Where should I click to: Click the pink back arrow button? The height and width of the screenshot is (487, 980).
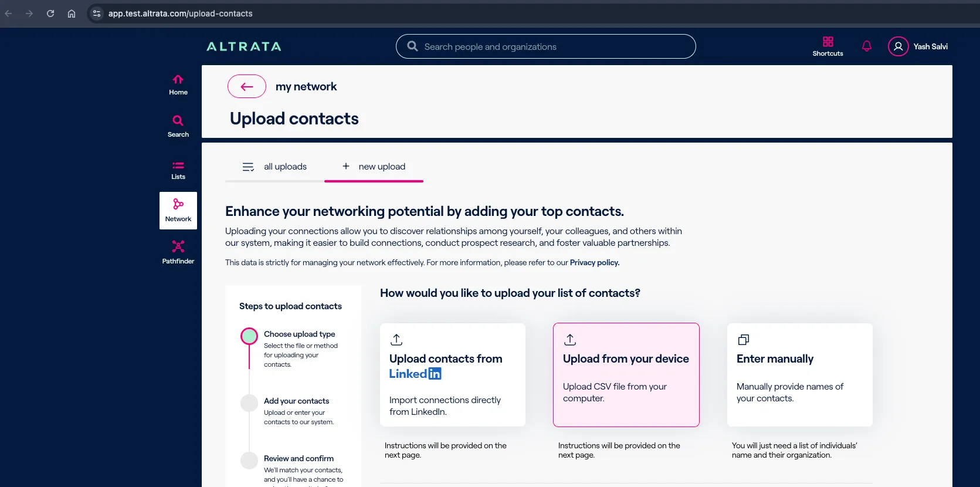pos(247,86)
